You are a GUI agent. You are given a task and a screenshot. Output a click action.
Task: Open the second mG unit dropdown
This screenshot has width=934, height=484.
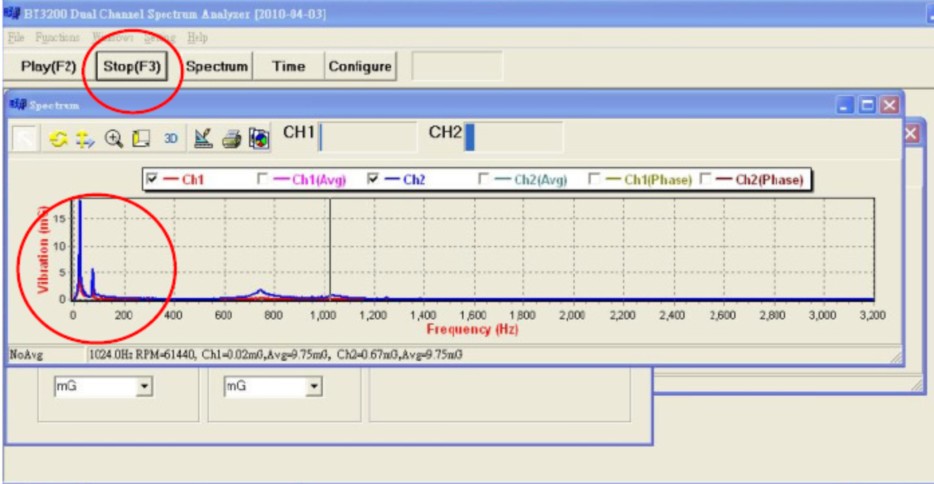[x=313, y=386]
